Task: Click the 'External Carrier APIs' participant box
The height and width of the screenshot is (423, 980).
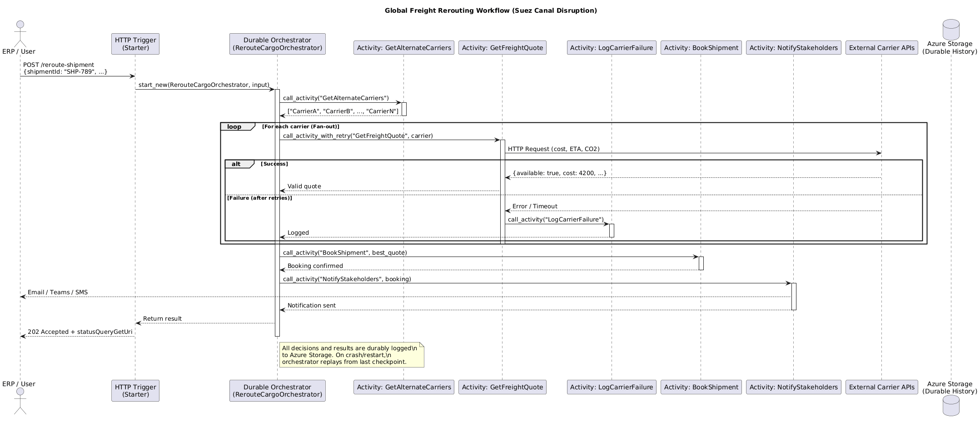Action: point(881,47)
